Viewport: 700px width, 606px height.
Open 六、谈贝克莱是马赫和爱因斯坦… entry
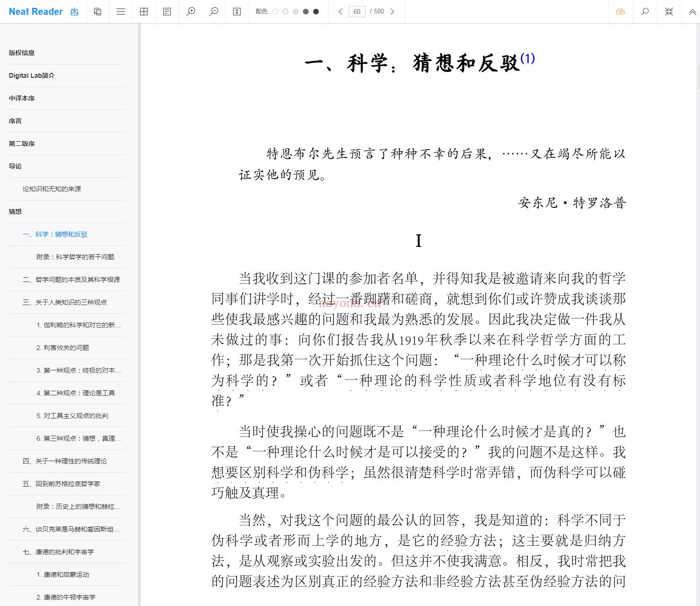[x=67, y=529]
